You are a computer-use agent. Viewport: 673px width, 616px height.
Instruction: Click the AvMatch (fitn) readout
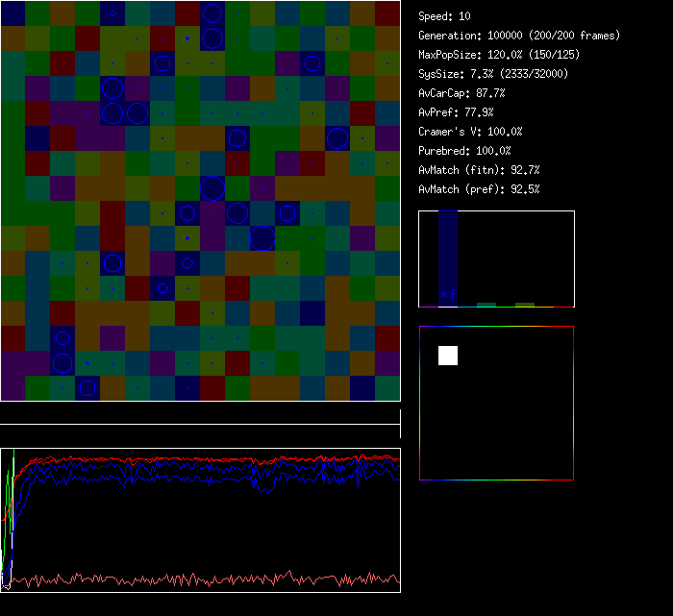480,170
